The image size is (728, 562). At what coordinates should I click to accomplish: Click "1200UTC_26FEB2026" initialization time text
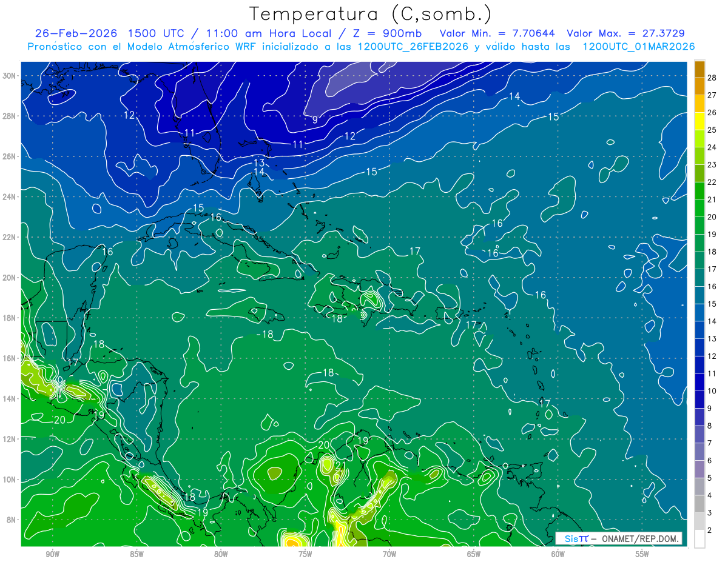click(x=413, y=47)
